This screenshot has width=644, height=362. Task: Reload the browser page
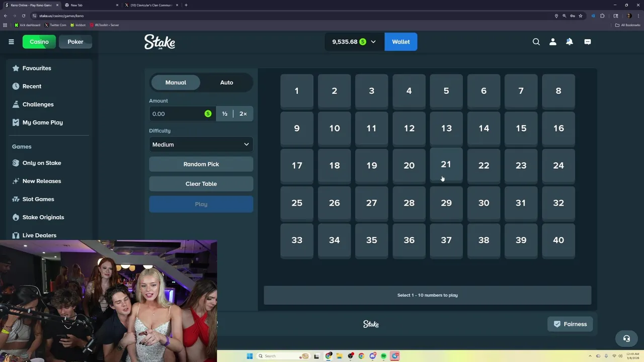coord(23,16)
